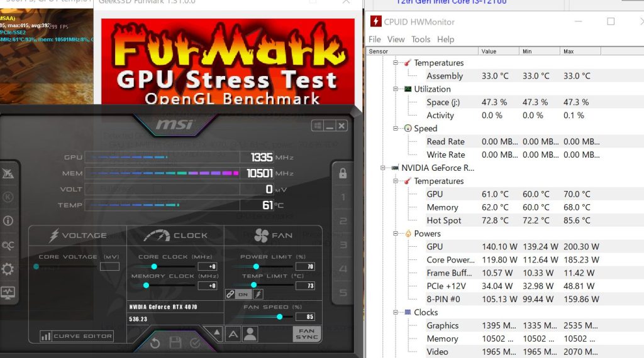Viewport: 644px width, 358px height.
Task: Click thermometer icon beside GPU Temperatures group
Action: point(408,181)
